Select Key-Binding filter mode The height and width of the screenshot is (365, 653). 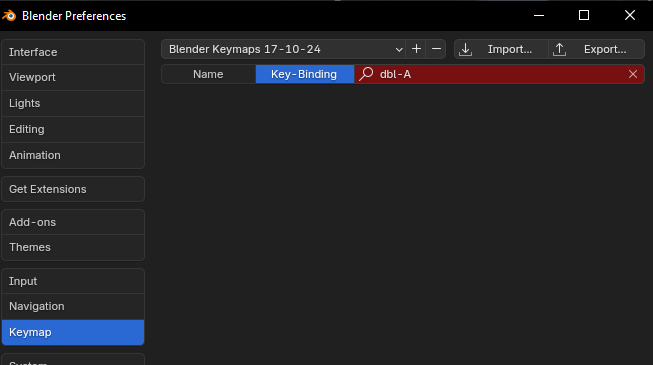[x=304, y=74]
